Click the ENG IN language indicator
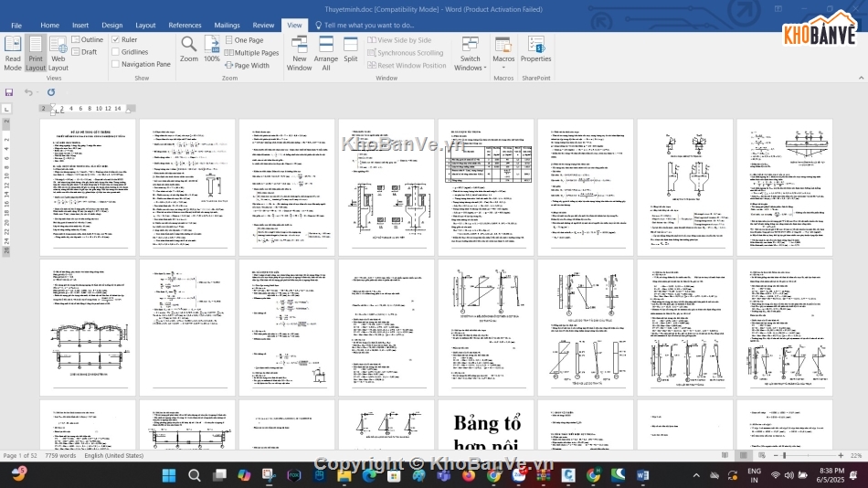Screen dimensions: 868x488 (754, 475)
